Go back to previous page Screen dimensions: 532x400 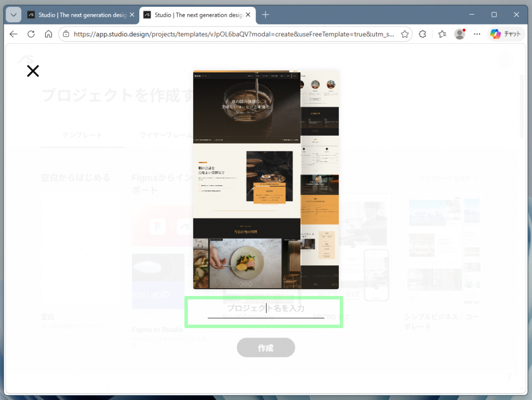pos(14,34)
